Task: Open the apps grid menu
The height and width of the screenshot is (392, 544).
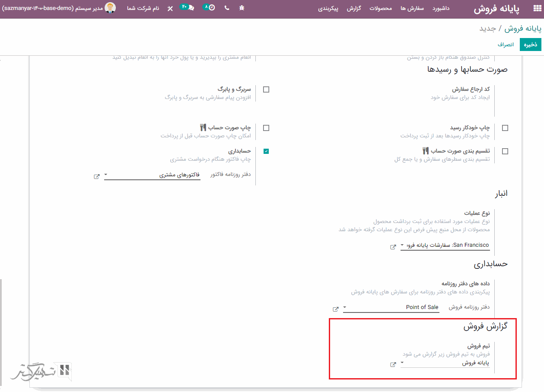Action: point(537,9)
